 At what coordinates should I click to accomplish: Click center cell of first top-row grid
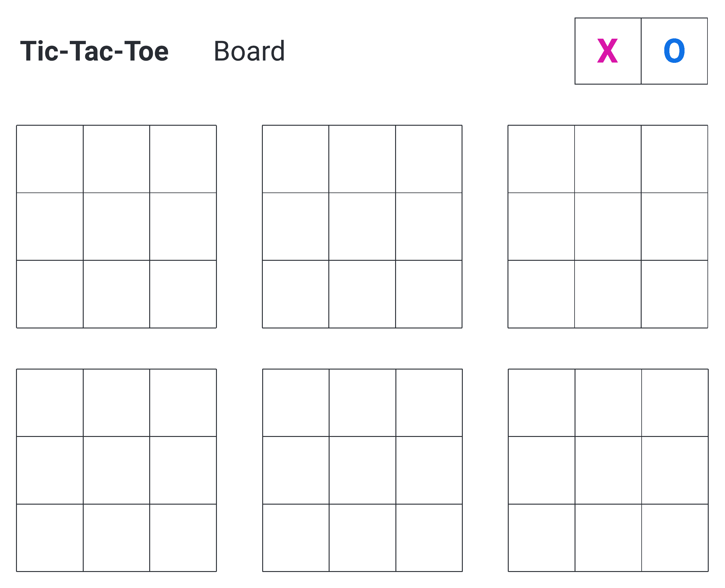point(116,227)
